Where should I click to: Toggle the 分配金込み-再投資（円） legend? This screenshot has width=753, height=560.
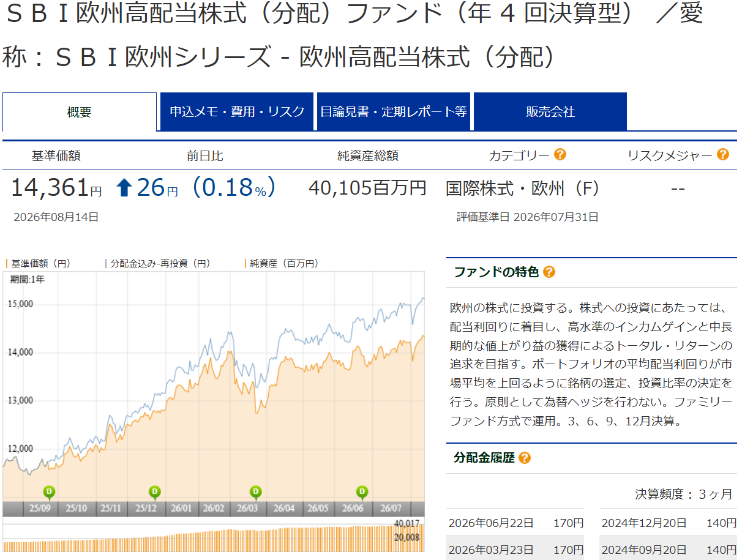159,263
